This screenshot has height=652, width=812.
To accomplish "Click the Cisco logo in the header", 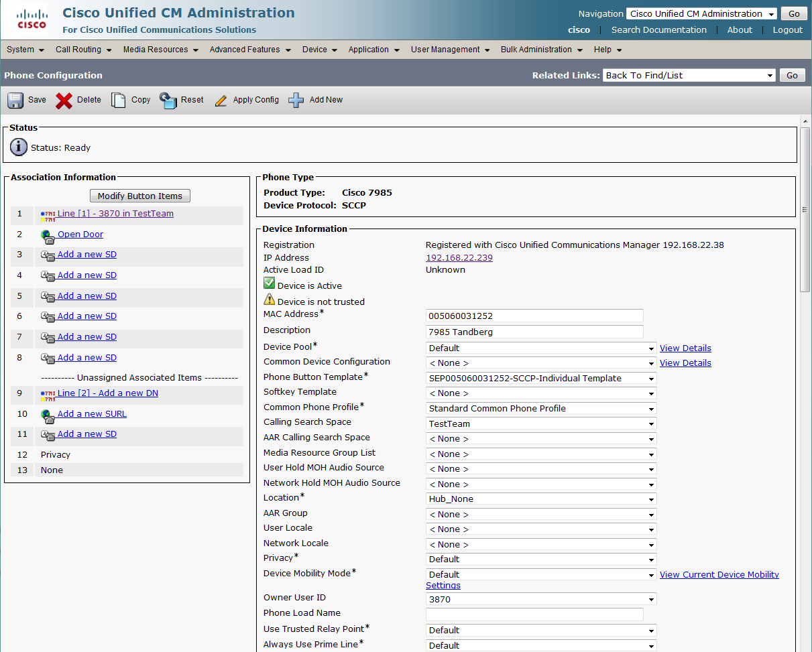I will tap(32, 19).
